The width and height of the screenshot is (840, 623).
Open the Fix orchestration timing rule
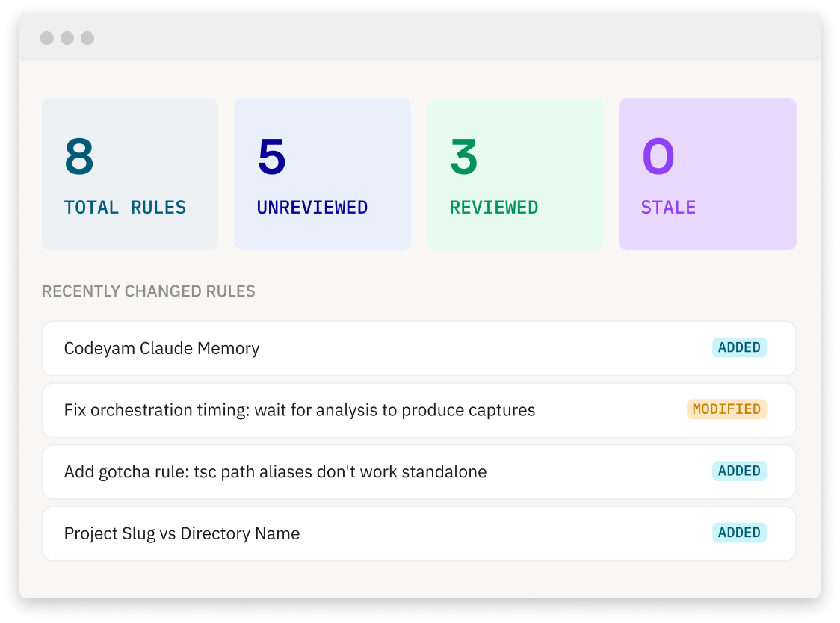(x=299, y=410)
